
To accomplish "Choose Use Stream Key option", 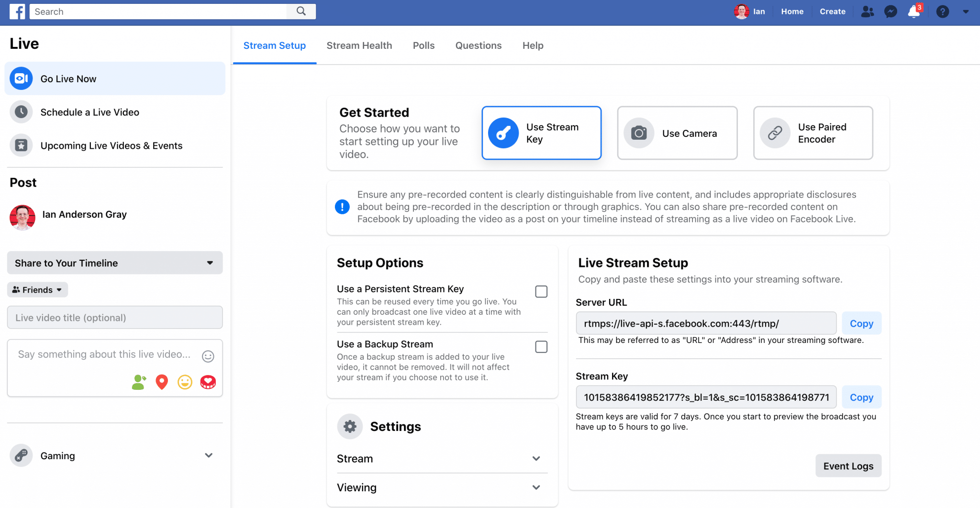I will (x=541, y=133).
